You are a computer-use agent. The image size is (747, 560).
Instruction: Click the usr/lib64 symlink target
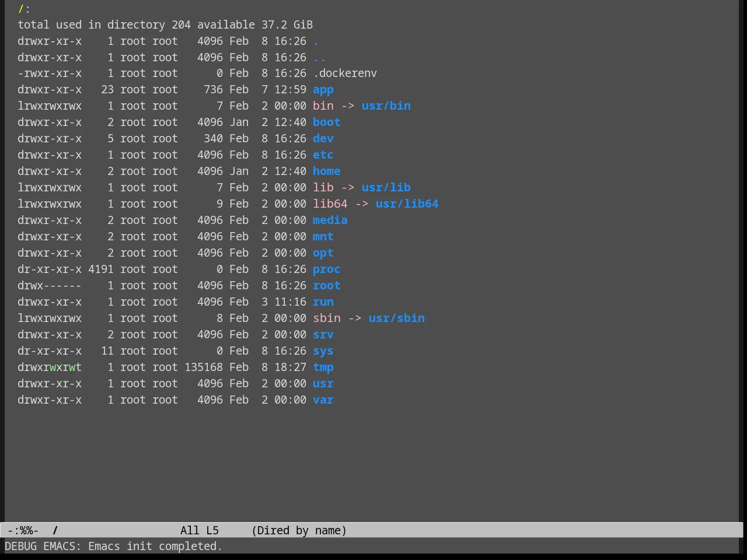(x=407, y=204)
